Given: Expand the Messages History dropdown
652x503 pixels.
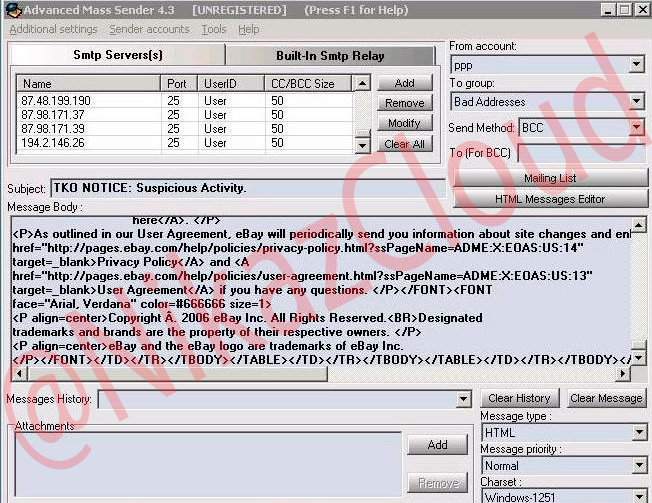Looking at the screenshot, I should point(463,399).
